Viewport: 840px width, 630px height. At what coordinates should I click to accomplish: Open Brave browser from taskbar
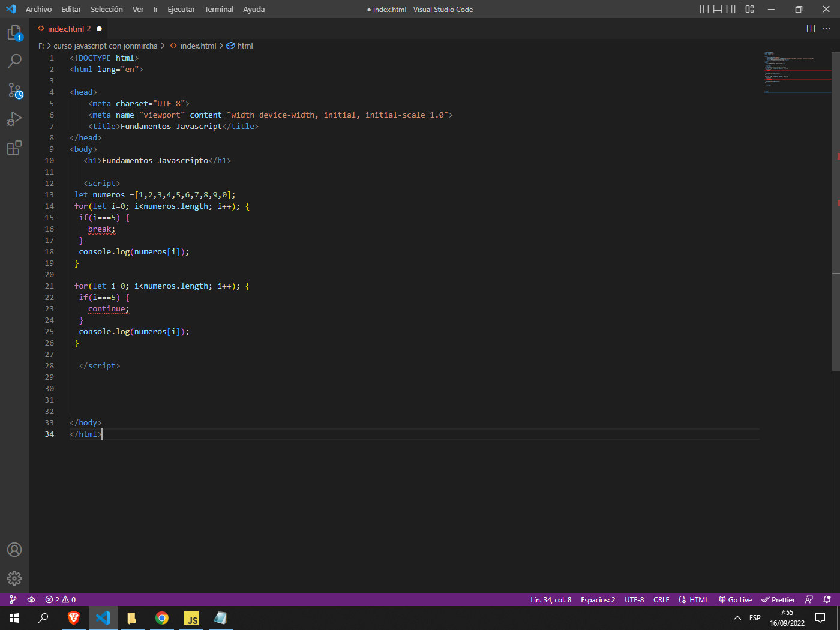pos(74,618)
